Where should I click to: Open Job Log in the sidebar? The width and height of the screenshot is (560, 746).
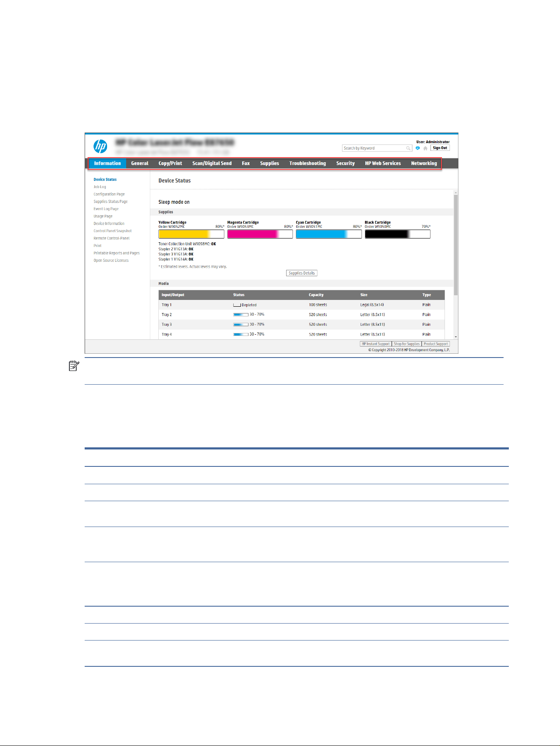(x=100, y=187)
